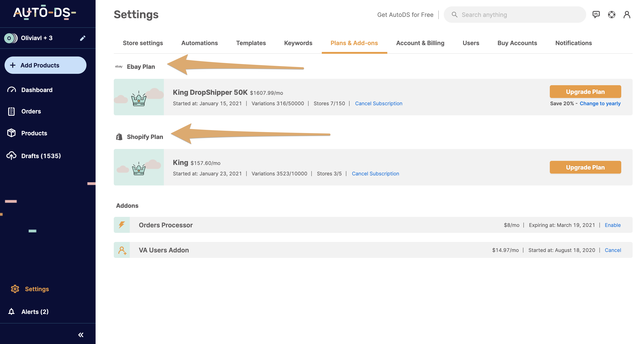Open the user profile icon
The image size is (644, 344).
click(x=627, y=15)
